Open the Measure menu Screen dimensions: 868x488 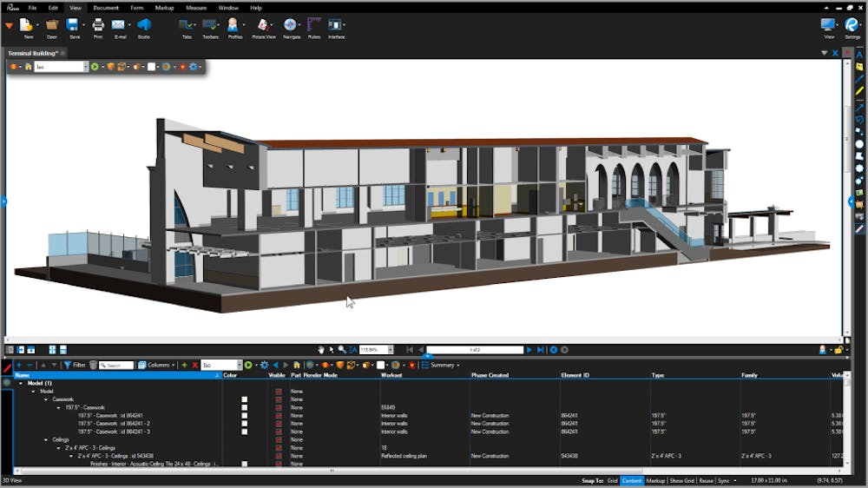(196, 8)
